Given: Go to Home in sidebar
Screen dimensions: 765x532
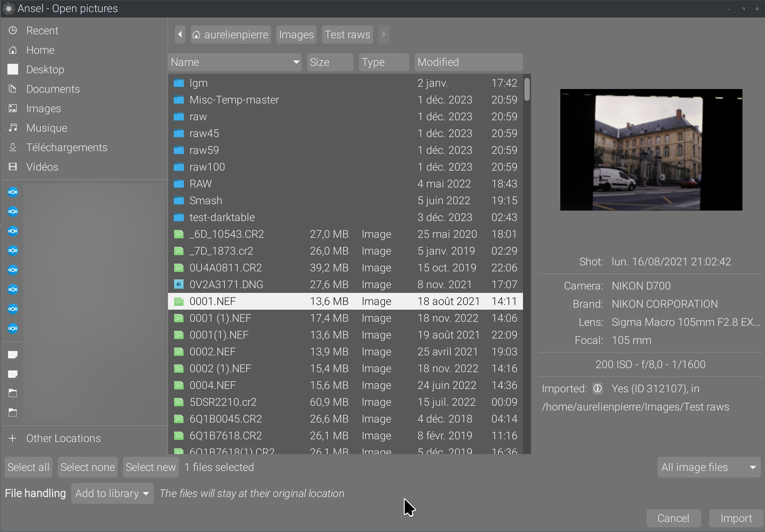Looking at the screenshot, I should 84,50.
